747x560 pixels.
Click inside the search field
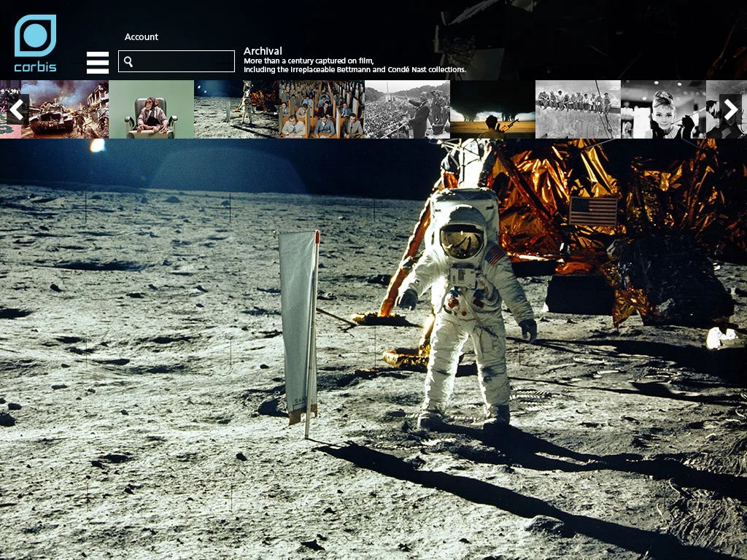pos(177,61)
